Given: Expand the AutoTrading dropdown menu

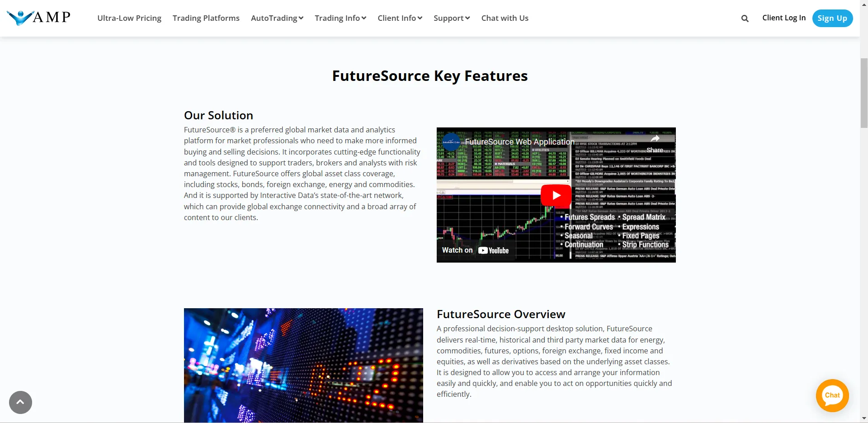Looking at the screenshot, I should (x=277, y=18).
